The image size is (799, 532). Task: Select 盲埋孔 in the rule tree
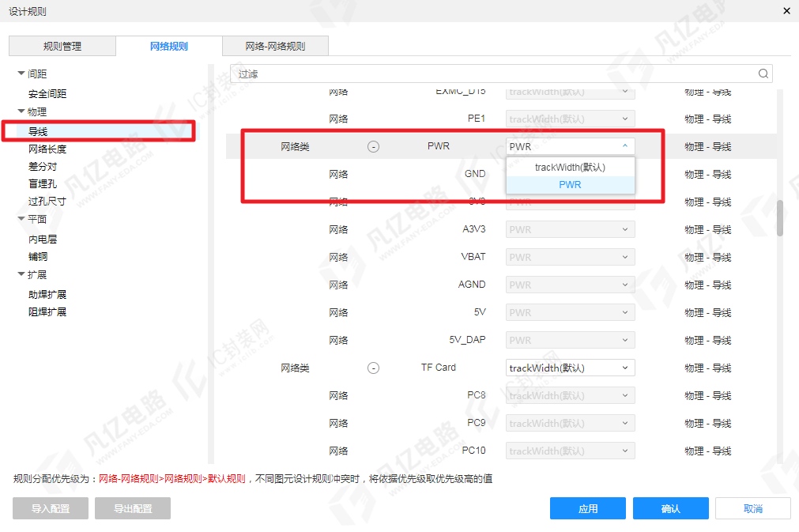pyautogui.click(x=43, y=183)
